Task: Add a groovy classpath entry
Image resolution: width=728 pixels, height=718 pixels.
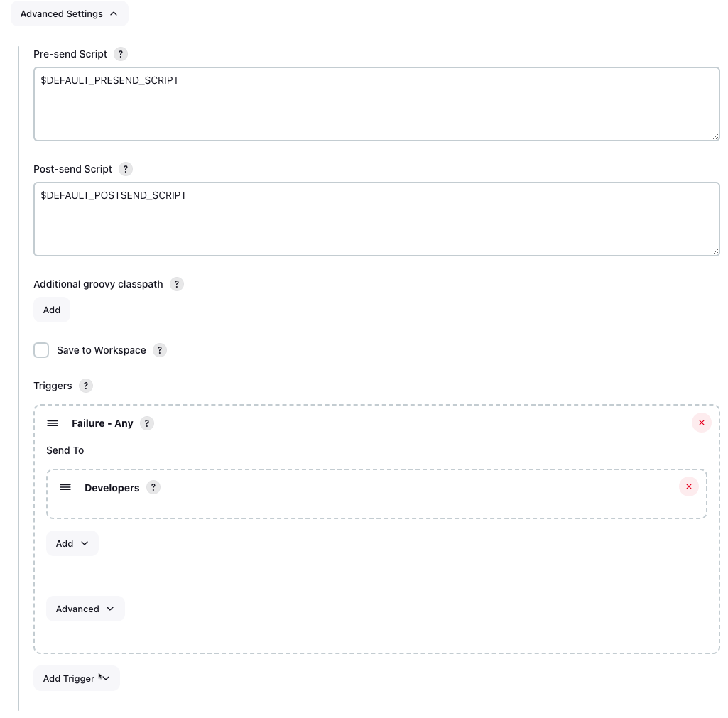Action: pyautogui.click(x=52, y=310)
